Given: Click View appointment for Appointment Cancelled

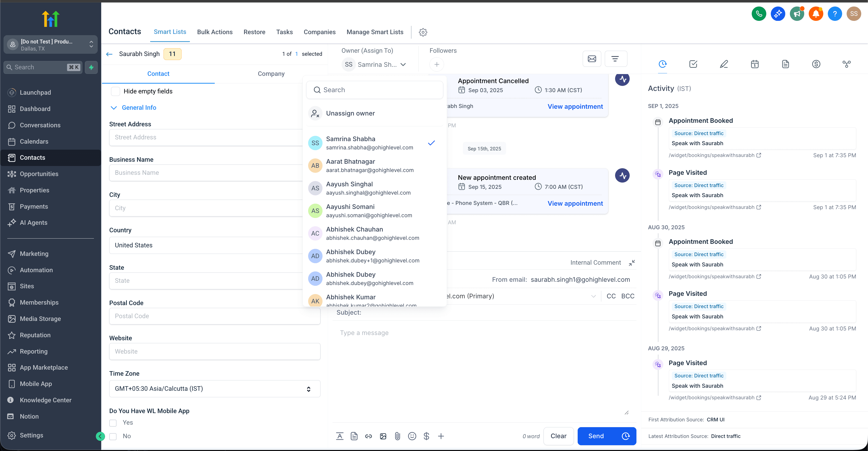Looking at the screenshot, I should coord(575,106).
